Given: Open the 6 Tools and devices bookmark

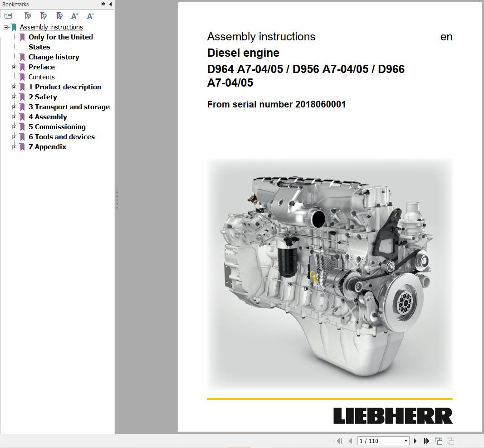Looking at the screenshot, I should [x=62, y=136].
